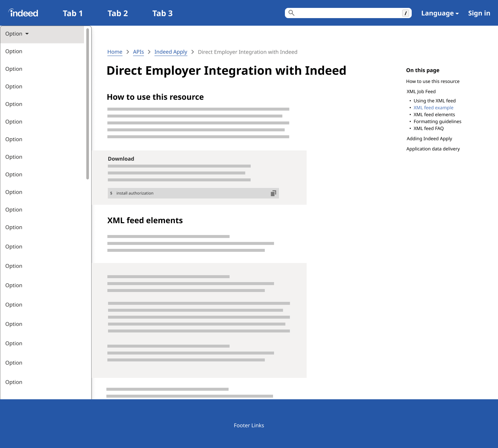Click the slash shortcut key badge
498x448 pixels.
click(x=406, y=13)
